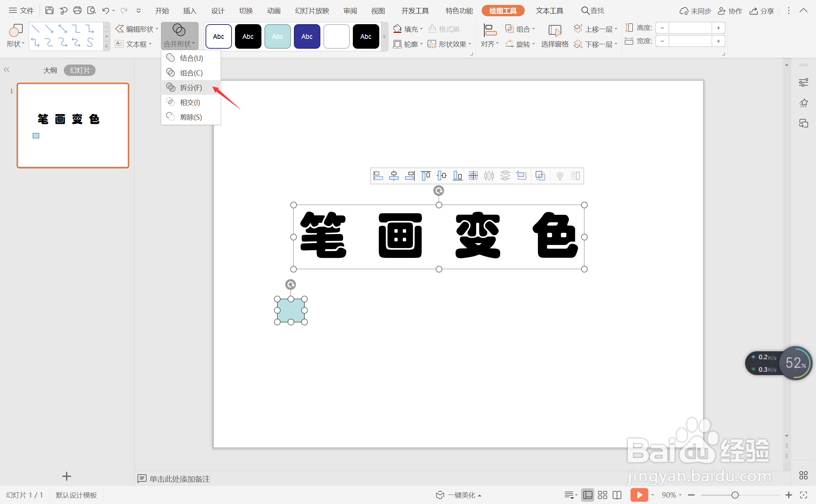816x504 pixels.
Task: Select 拆分(F) from the merge shapes menu
Action: point(191,87)
